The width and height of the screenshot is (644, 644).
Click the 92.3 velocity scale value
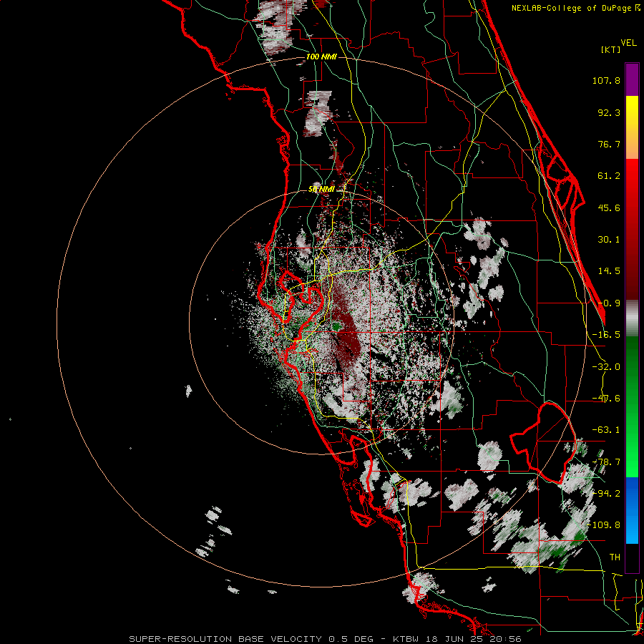pyautogui.click(x=609, y=112)
